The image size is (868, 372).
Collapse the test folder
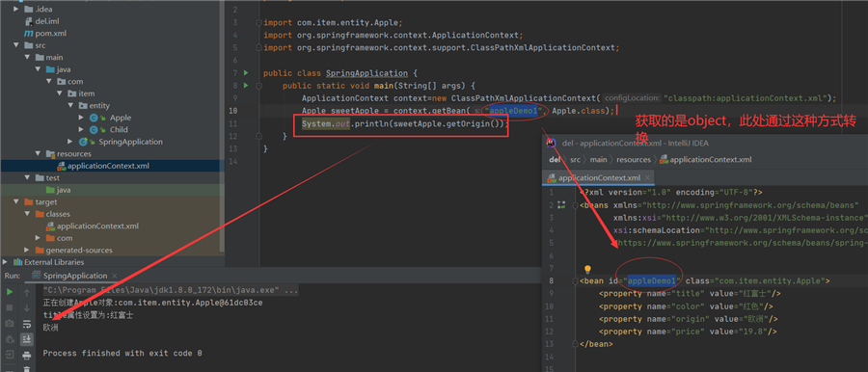click(27, 177)
